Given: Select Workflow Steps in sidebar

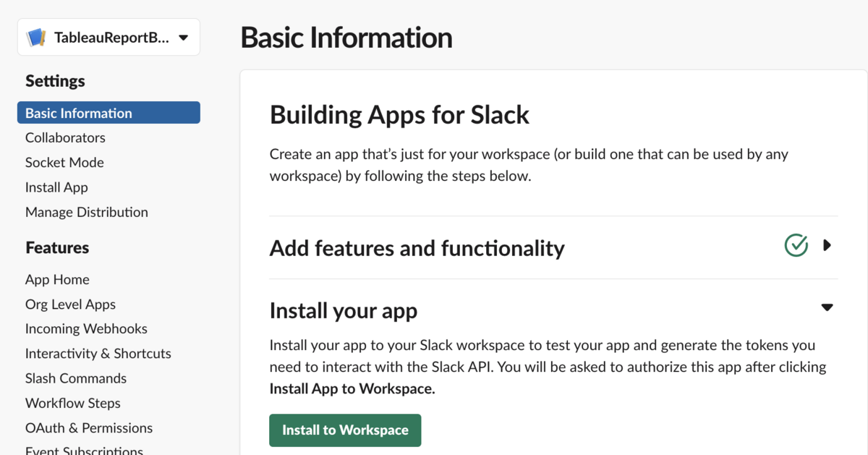Looking at the screenshot, I should point(73,403).
